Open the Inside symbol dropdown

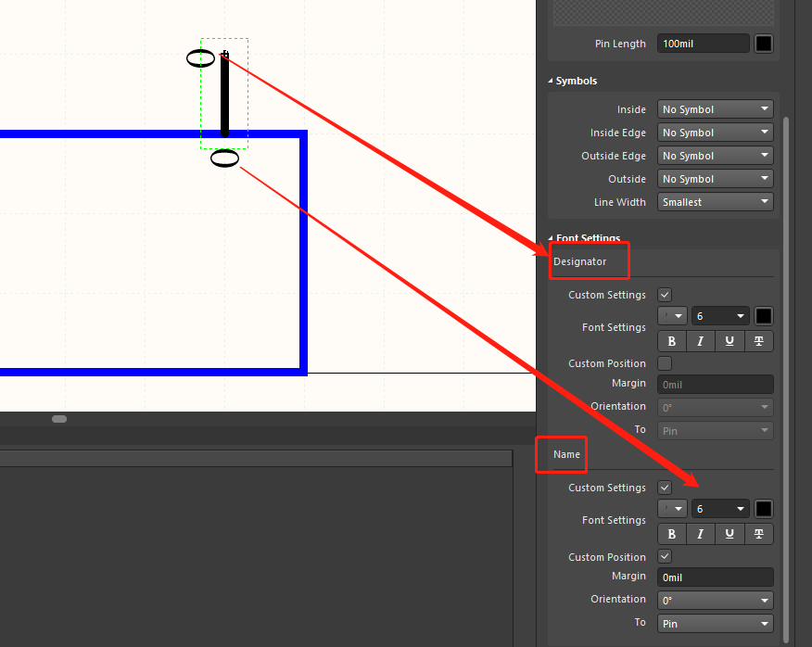[x=716, y=109]
